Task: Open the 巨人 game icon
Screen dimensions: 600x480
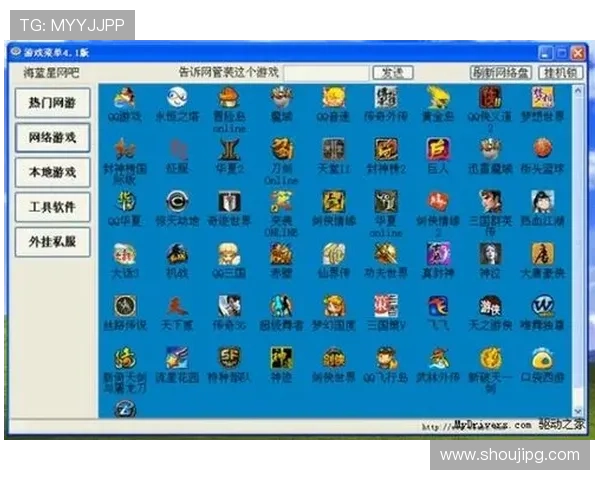Action: [x=438, y=149]
